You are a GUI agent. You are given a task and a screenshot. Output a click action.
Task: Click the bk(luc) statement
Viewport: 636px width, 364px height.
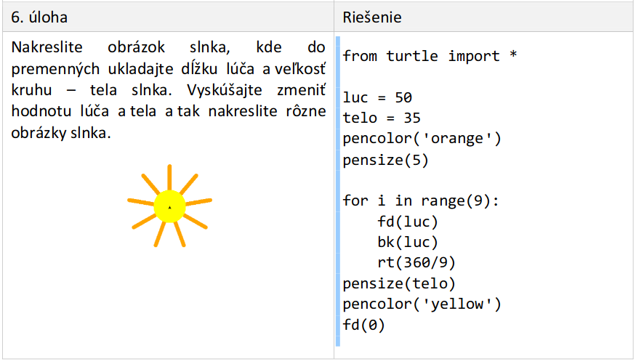pyautogui.click(x=408, y=242)
